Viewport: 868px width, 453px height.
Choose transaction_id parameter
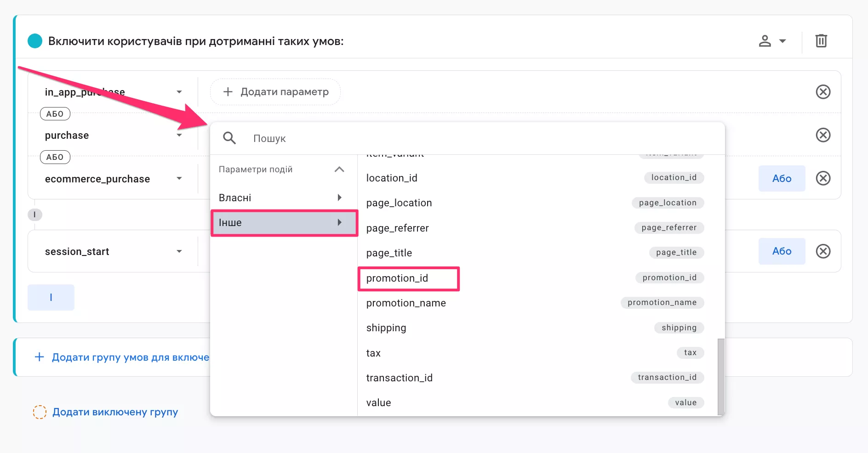pos(399,378)
